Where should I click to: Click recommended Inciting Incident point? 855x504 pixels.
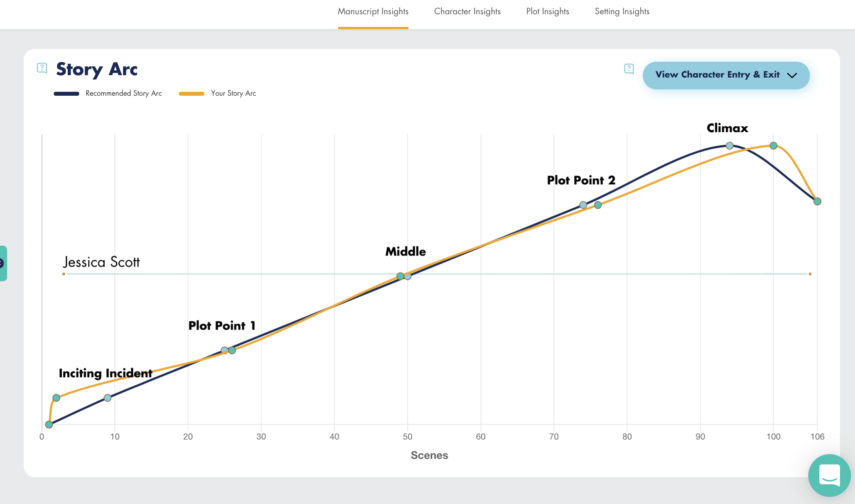point(108,398)
